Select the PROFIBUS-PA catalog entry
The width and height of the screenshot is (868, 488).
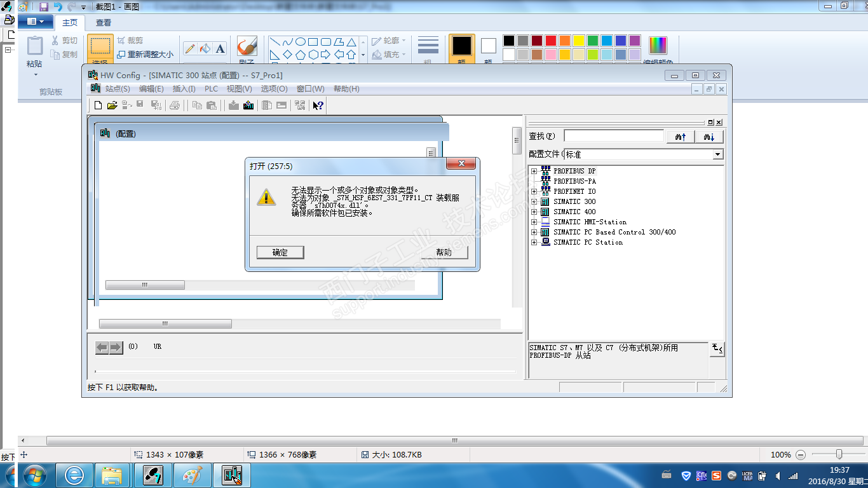click(574, 181)
